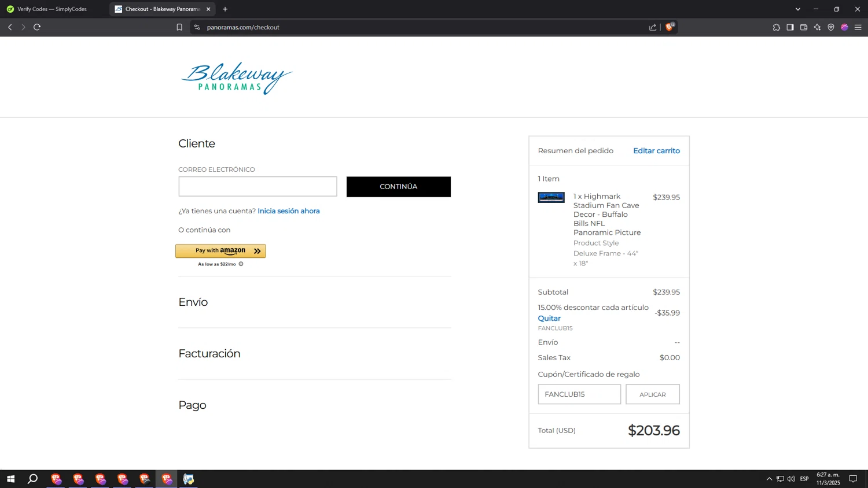Click the coupon code field containing FANCLUB15
Viewport: 868px width, 488px height.
tap(579, 394)
